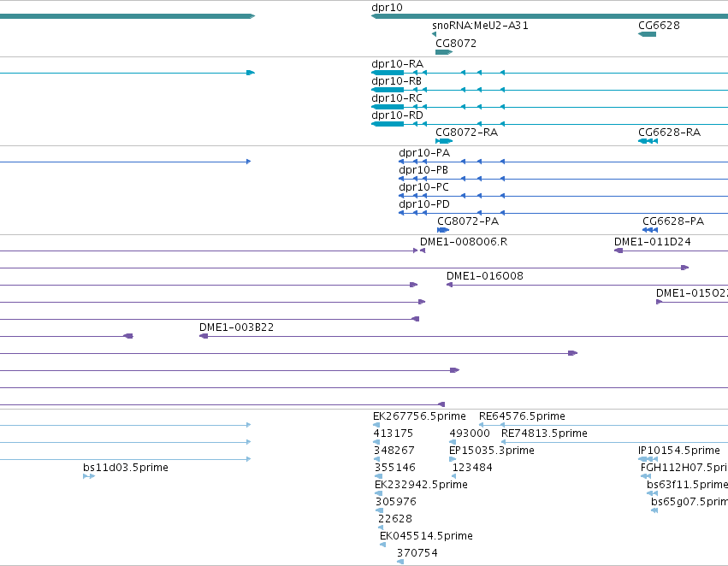This screenshot has width=728, height=566.
Task: Select clone DME1-011D24 label
Action: [653, 242]
